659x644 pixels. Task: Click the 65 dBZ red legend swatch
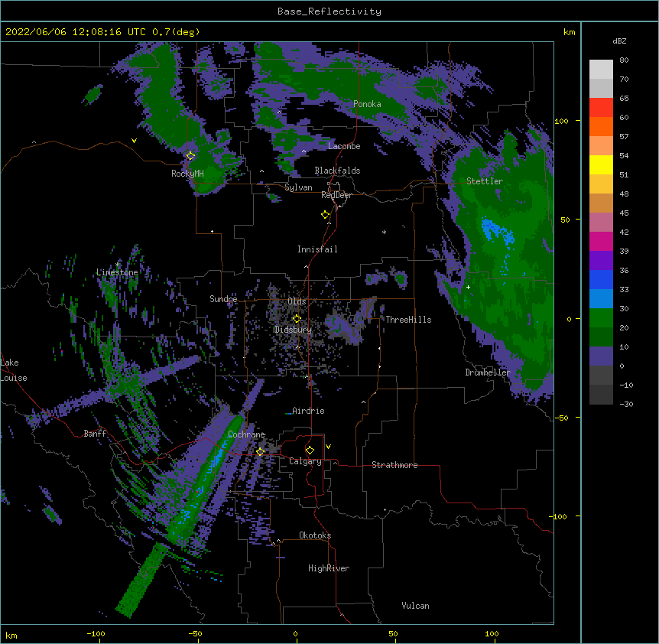click(x=601, y=108)
